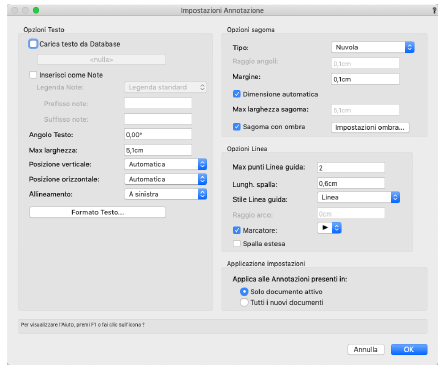Click the Opzioni sagoma group label
The width and height of the screenshot is (443, 371).
[251, 30]
